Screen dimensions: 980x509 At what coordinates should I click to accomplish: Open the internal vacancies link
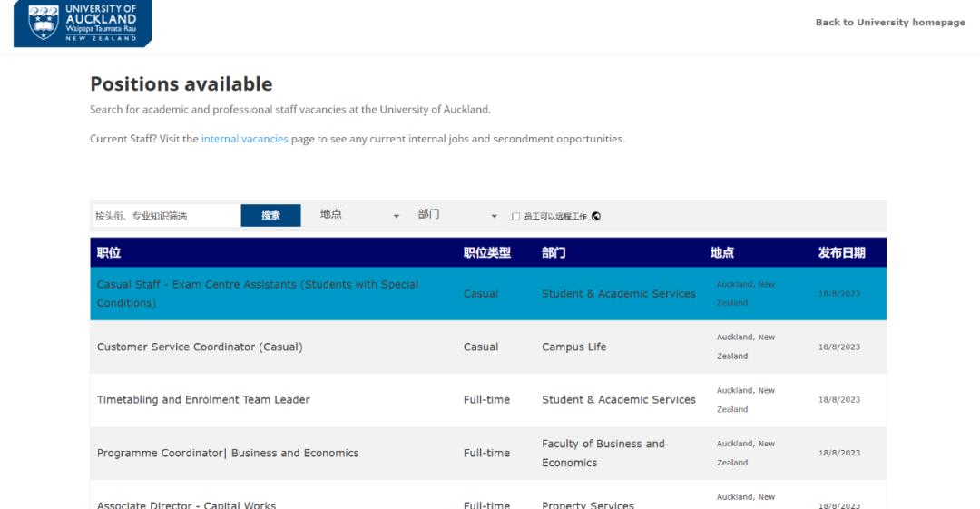tap(244, 139)
